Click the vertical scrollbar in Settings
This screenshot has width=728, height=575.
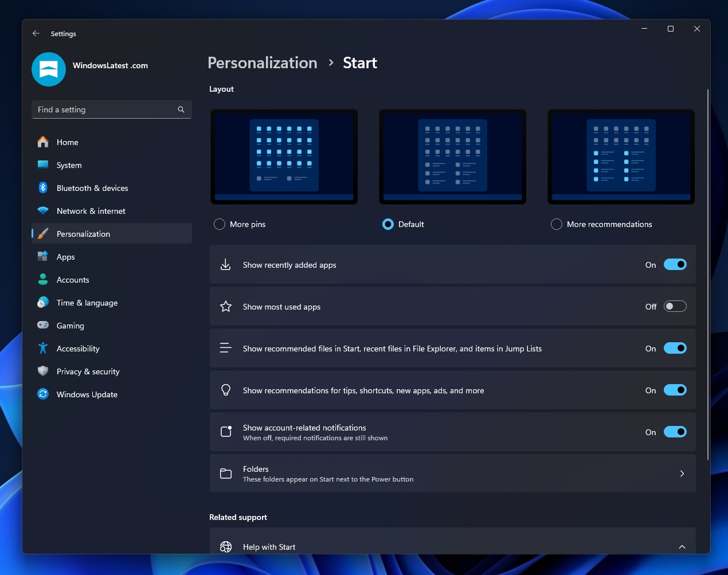[708, 275]
